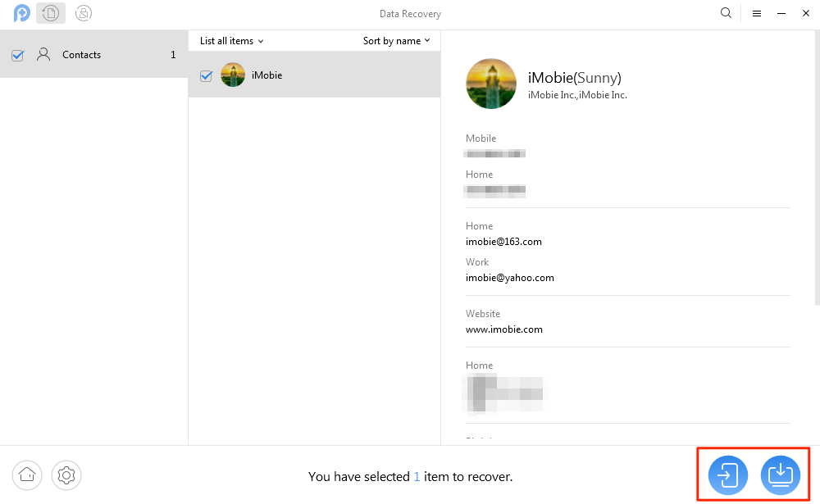Click the iMobie(Sunny) contact title
The height and width of the screenshot is (504, 820).
click(x=574, y=78)
